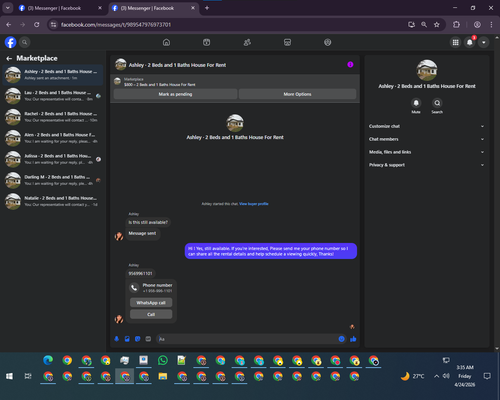Open Groups icon in top navigation
The height and width of the screenshot is (400, 500).
328,42
